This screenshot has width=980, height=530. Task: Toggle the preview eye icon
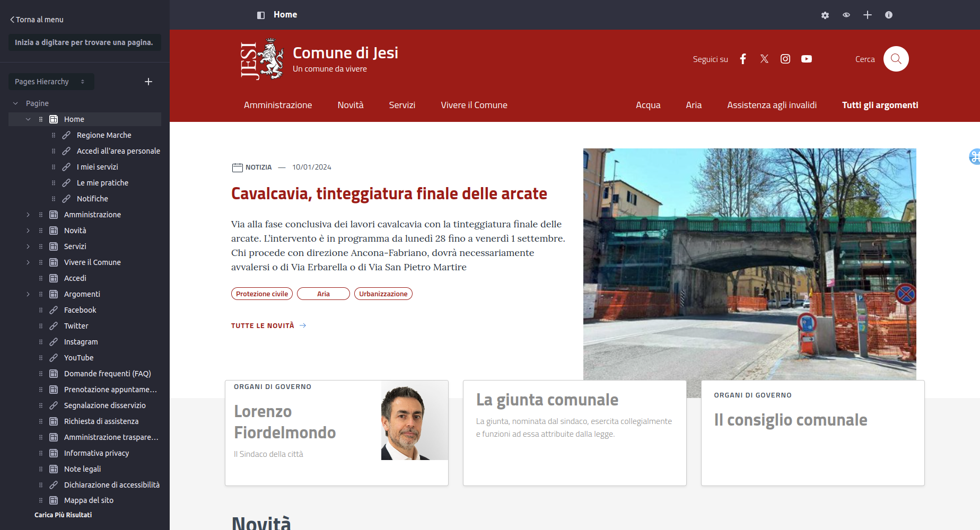846,15
